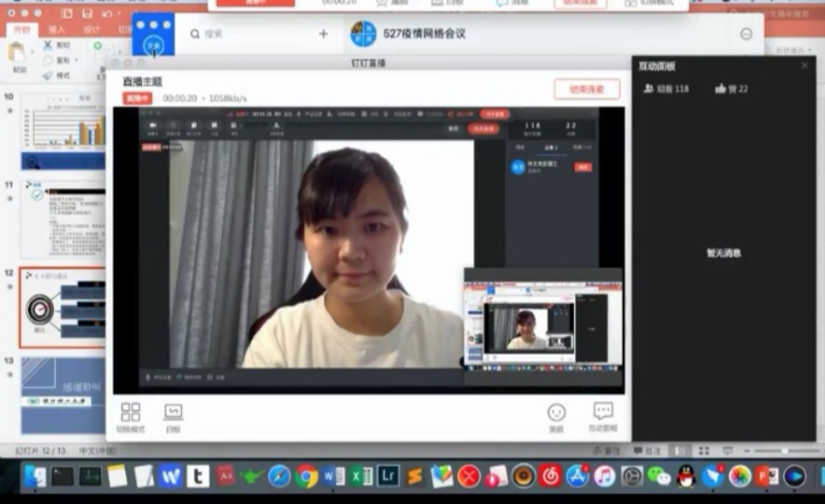Click the PowerPoint Cut scissors icon

(x=48, y=45)
